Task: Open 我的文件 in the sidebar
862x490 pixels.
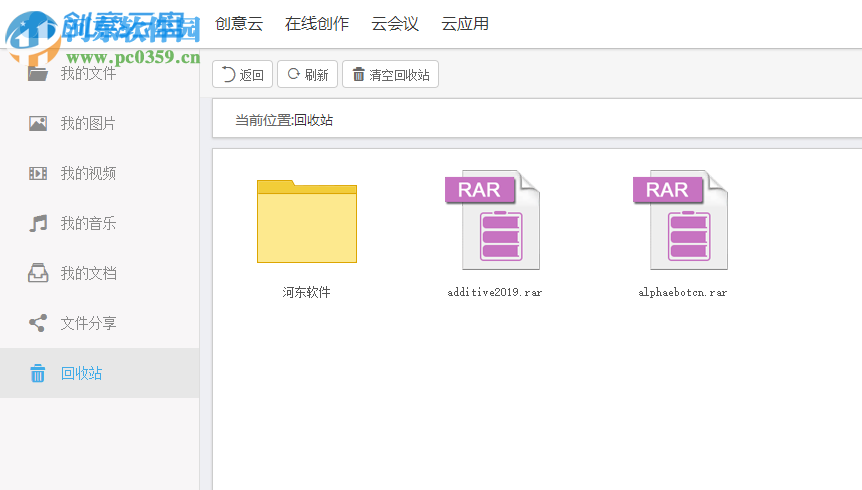Action: 88,73
